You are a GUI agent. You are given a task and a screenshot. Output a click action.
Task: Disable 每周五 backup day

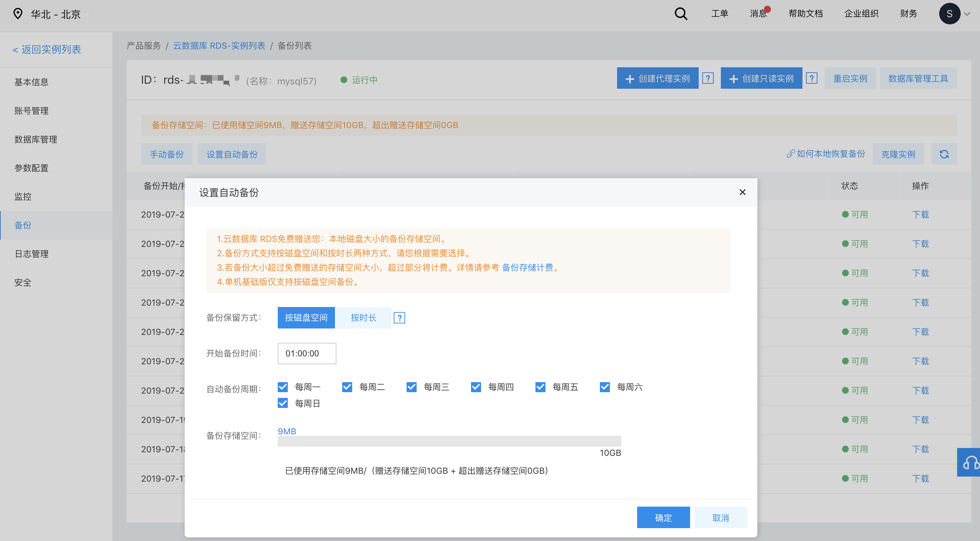[x=540, y=387]
